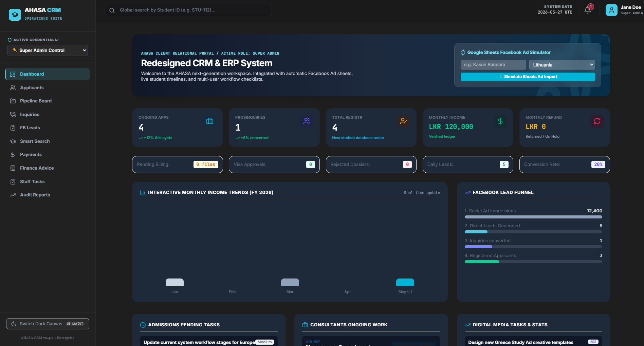Viewport: 644px width, 346px height.
Task: Open the notifications bell icon
Action: pos(588,10)
